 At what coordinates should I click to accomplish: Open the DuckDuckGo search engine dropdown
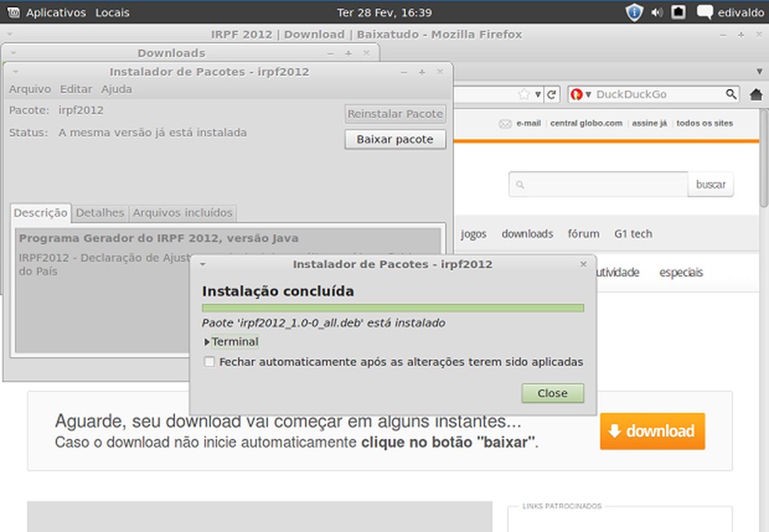point(581,95)
